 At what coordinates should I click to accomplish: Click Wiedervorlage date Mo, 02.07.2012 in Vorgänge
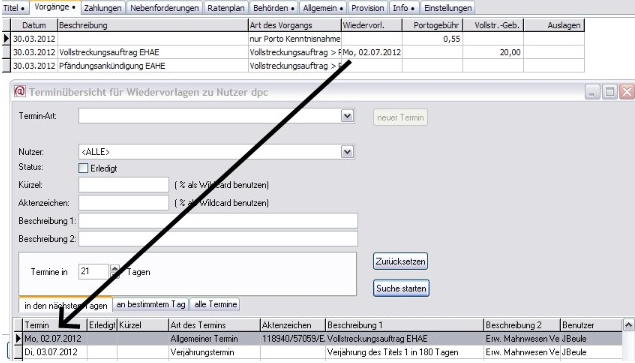pyautogui.click(x=372, y=52)
